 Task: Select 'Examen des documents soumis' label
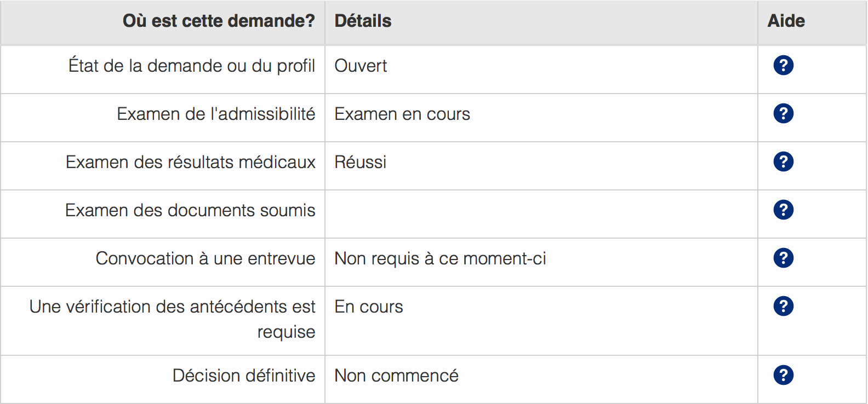click(190, 211)
